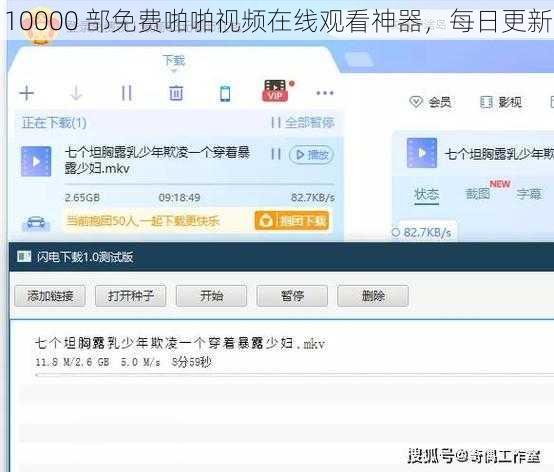This screenshot has width=554, height=472.
Task: Click the down-arrow start download toolbar icon
Action: tap(76, 93)
